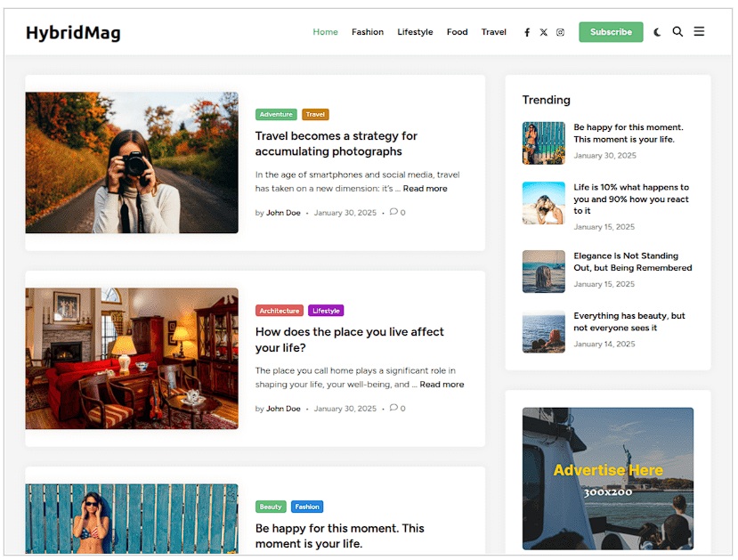Open the woman by blue fence post image

tap(132, 518)
